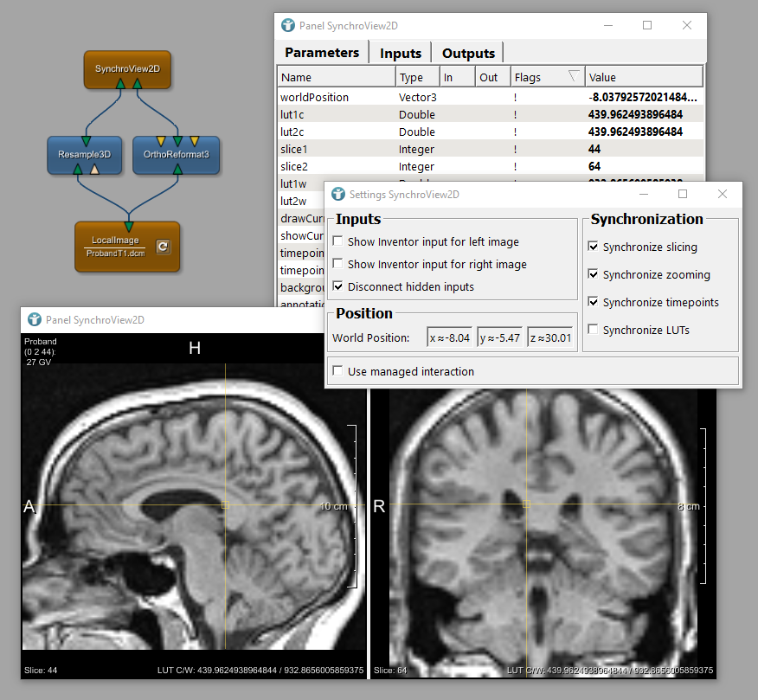Toggle Use managed interaction checkbox
The image size is (758, 700).
[337, 372]
